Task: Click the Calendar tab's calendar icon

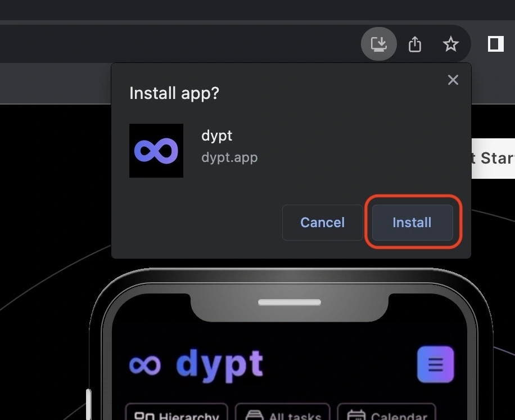Action: (x=356, y=416)
